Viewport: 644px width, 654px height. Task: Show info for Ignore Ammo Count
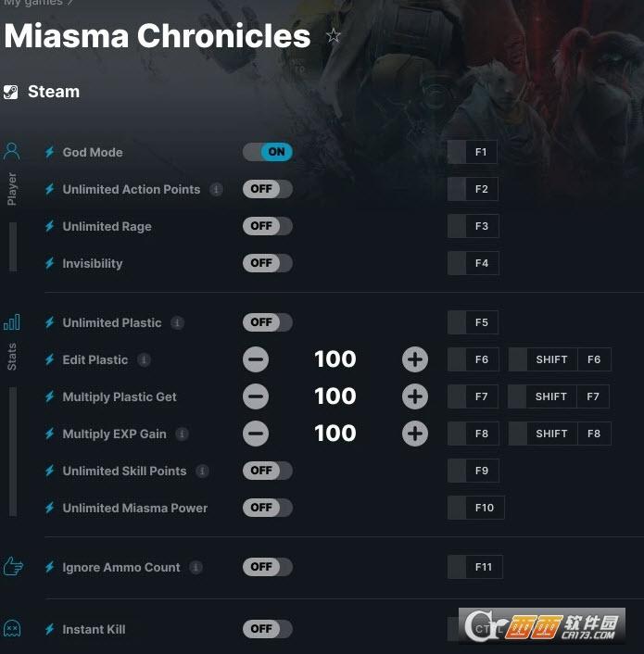click(x=196, y=567)
